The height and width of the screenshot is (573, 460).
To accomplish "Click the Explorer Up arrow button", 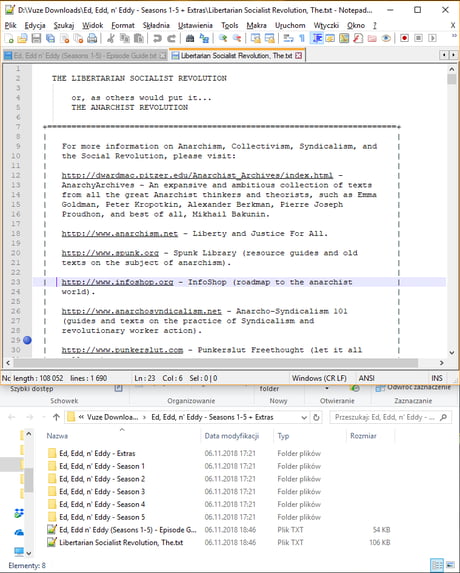I will [x=56, y=417].
